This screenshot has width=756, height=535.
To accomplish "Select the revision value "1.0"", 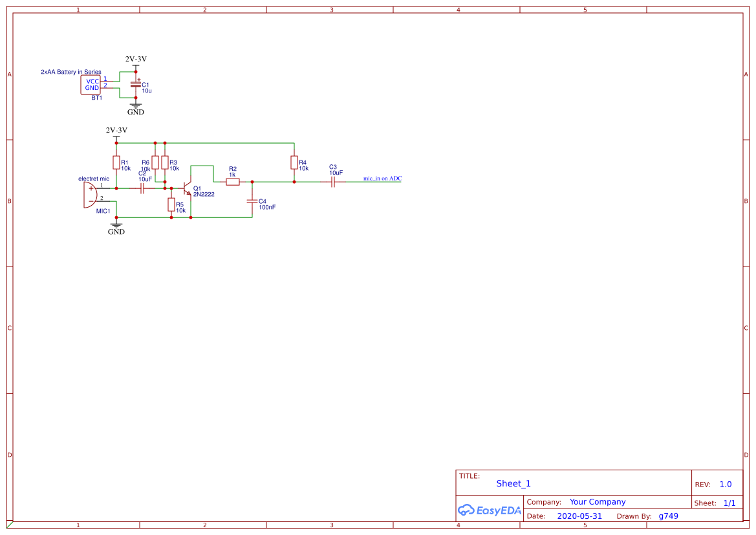I will pos(726,485).
